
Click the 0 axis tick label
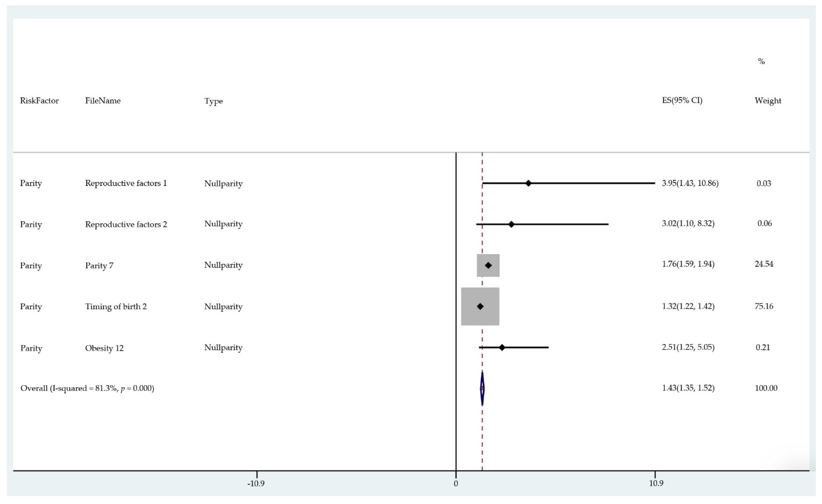(456, 484)
